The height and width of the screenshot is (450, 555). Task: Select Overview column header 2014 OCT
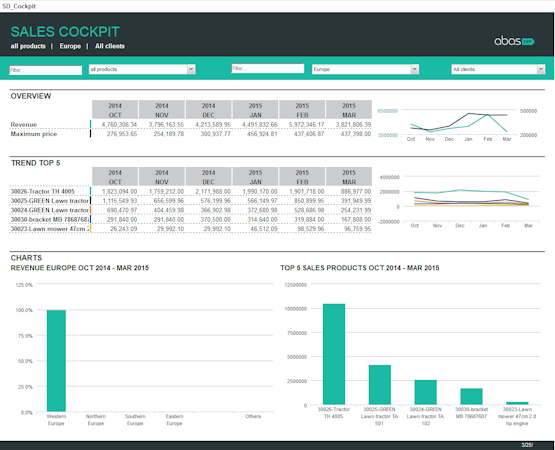coord(115,110)
